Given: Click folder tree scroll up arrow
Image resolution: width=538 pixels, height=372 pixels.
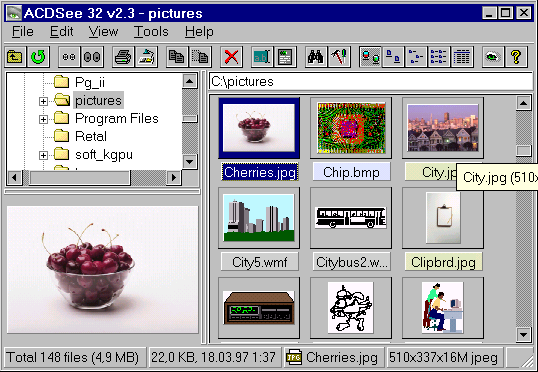Looking at the screenshot, I should (x=190, y=81).
